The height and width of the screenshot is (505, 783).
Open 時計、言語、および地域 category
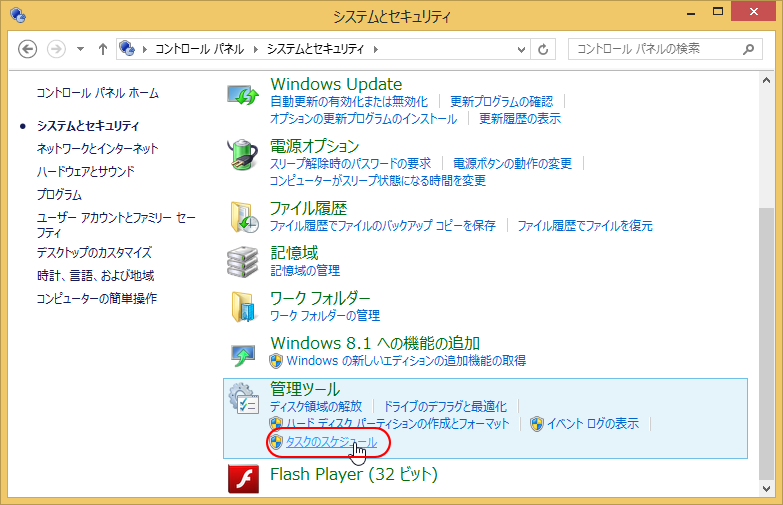click(x=95, y=276)
